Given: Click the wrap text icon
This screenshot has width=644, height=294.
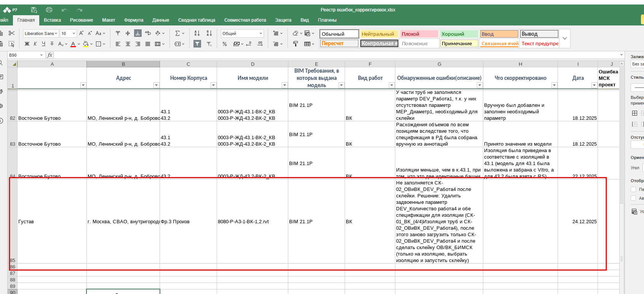Looking at the screenshot, I should tap(148, 33).
